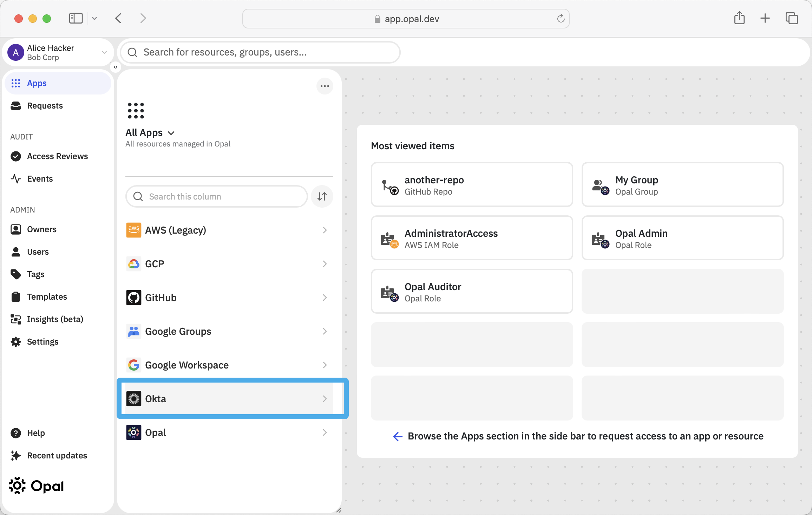Screen dimensions: 812x515
Task: Open the Apps section in sidebar
Action: click(58, 83)
